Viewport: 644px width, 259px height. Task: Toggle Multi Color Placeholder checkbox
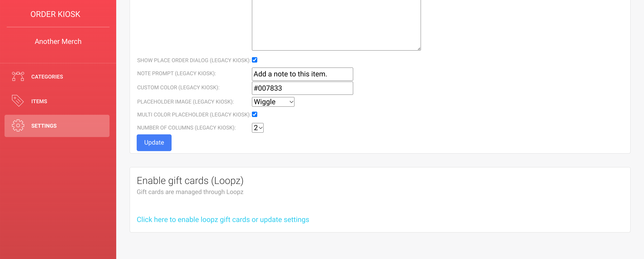255,114
